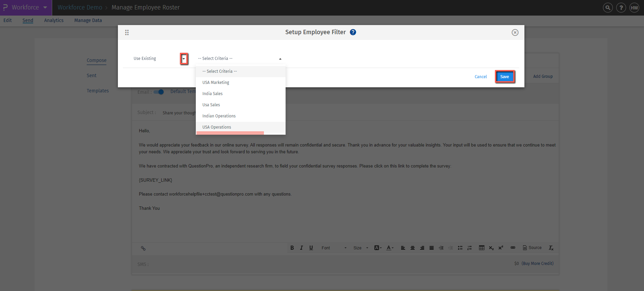Open the Manage Data tab
Image resolution: width=644 pixels, height=291 pixels.
(x=88, y=20)
